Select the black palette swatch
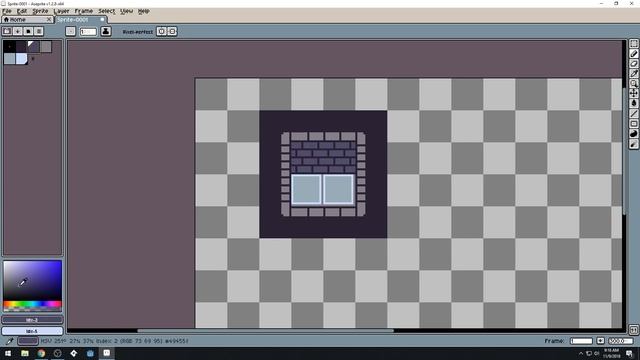Viewport: 640px width, 360px height. [9, 47]
